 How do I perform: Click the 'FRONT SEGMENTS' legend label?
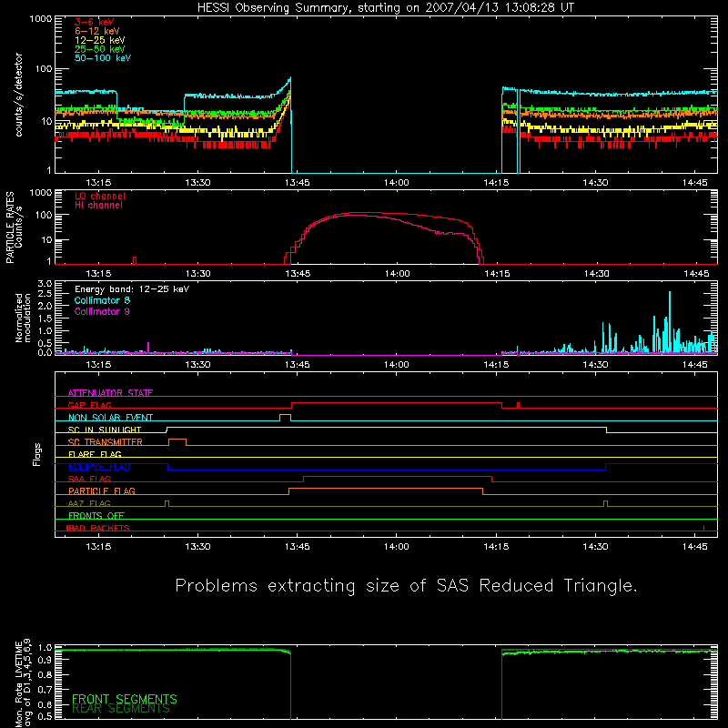click(125, 699)
